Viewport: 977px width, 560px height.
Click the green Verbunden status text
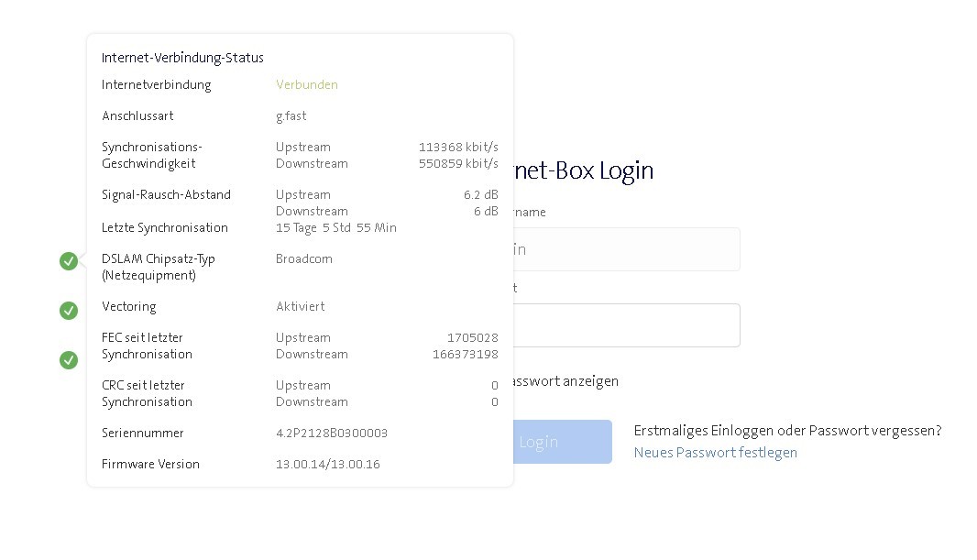click(x=306, y=85)
